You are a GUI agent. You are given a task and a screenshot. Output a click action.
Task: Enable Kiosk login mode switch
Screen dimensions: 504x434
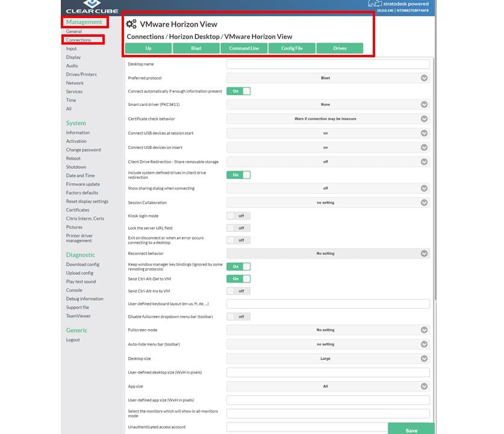pos(238,216)
